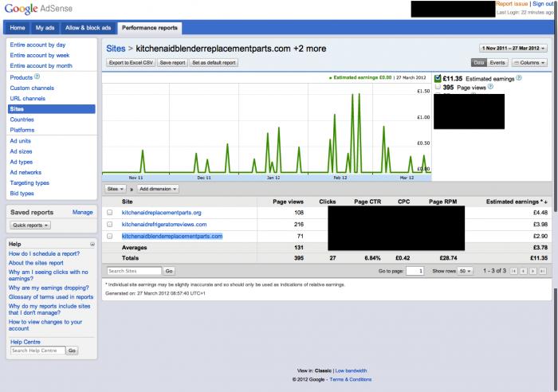This screenshot has width=558, height=392.
Task: Click Go button next to Search Sites
Action: (169, 271)
